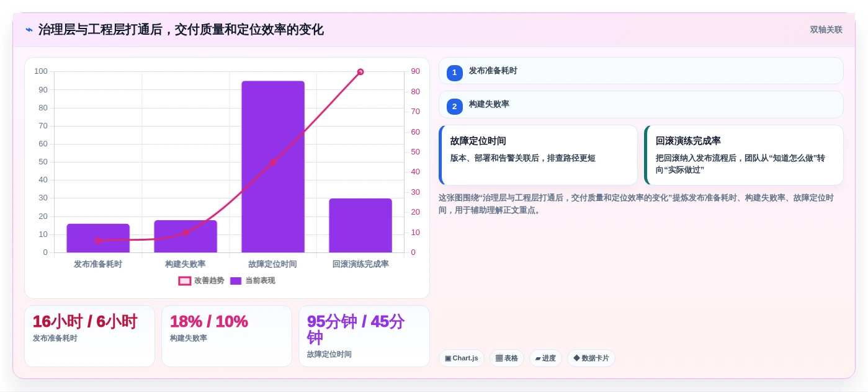Click the 进度 tag

[545, 358]
